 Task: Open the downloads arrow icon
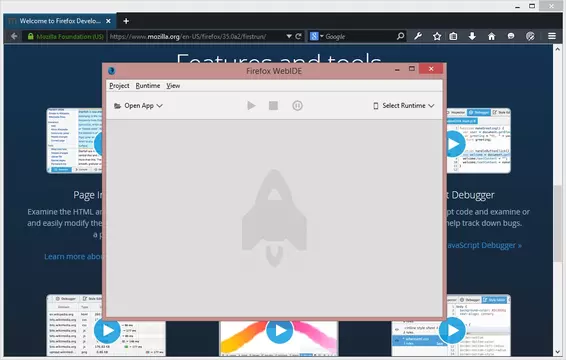[472, 36]
